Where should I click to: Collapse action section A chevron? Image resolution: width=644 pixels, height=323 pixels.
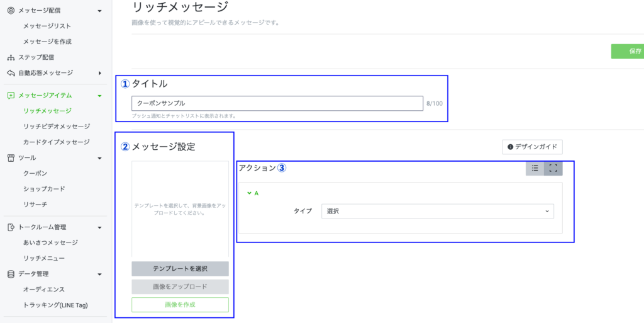(x=249, y=193)
